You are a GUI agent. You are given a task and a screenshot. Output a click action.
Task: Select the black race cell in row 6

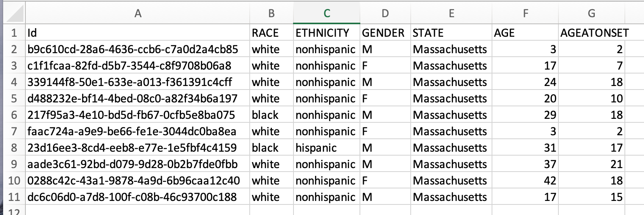point(272,115)
